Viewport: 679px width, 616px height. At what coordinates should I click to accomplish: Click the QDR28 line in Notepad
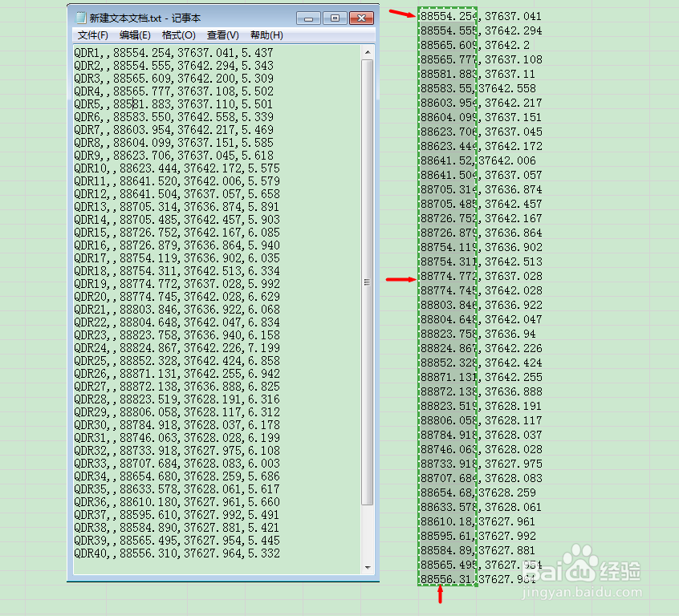pos(177,399)
